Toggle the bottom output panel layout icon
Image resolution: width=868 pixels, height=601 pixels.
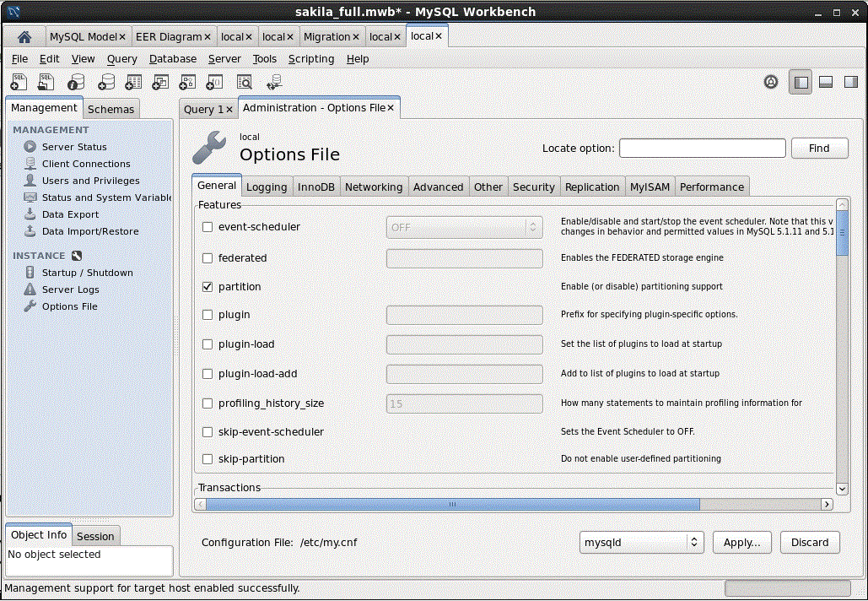[826, 82]
